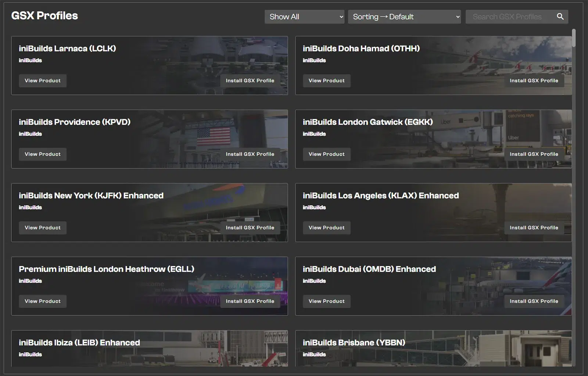The height and width of the screenshot is (376, 588).
Task: View Product for London Gatwick (EGKK)
Action: point(326,154)
